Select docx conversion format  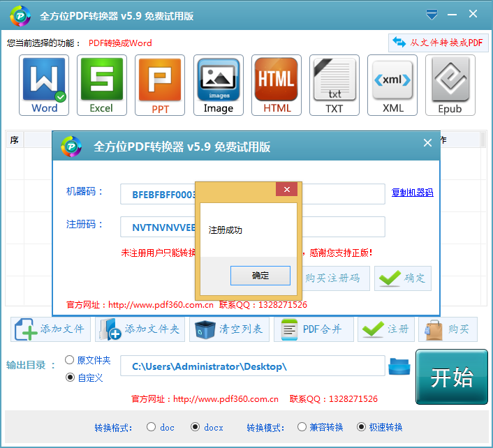[196, 426]
